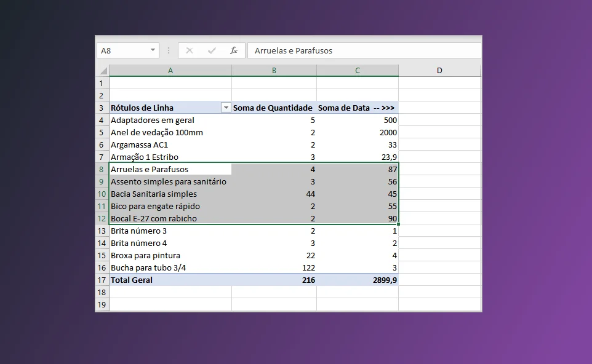Screen dimensions: 592x364
Task: Select row header 1
Action: click(102, 83)
